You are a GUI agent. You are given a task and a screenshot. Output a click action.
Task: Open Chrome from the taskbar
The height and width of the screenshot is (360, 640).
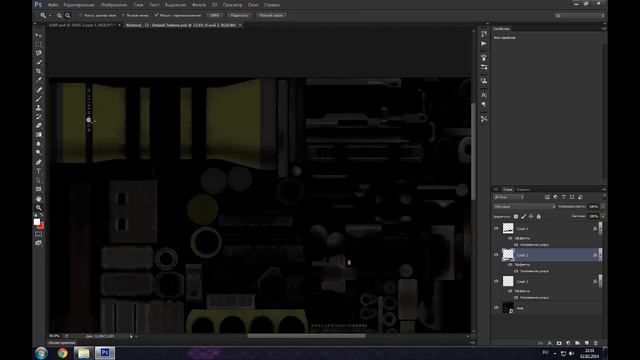pos(62,353)
